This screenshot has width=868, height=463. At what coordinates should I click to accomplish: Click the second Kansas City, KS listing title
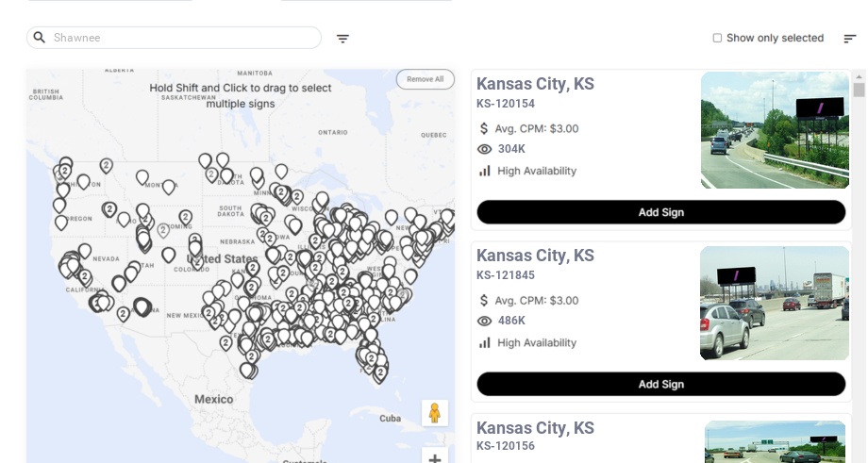535,256
